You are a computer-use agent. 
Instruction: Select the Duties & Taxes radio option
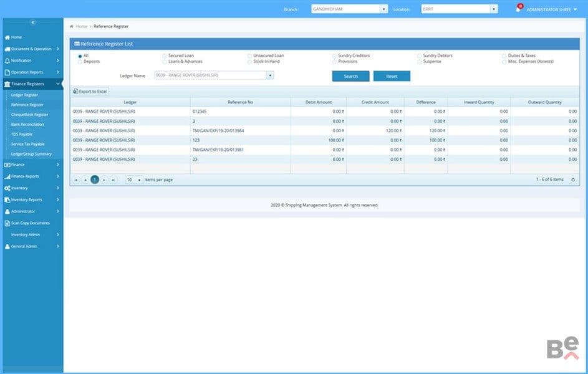pyautogui.click(x=504, y=56)
